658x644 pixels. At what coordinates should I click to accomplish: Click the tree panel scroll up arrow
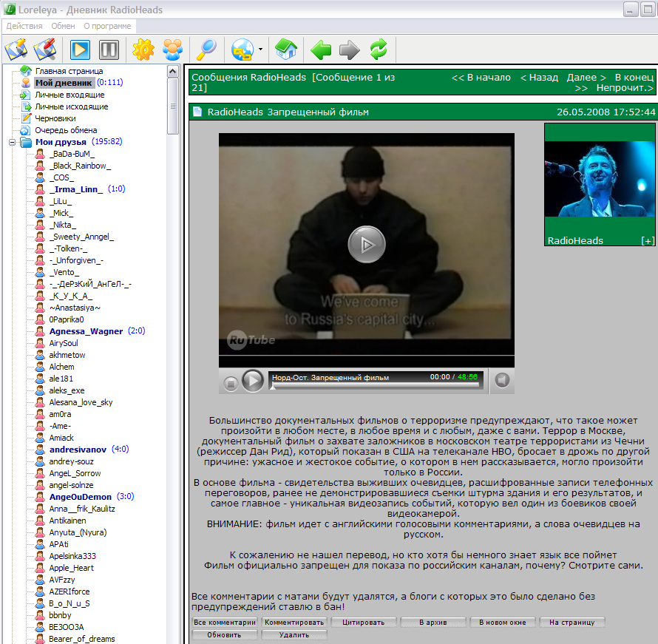(x=172, y=71)
